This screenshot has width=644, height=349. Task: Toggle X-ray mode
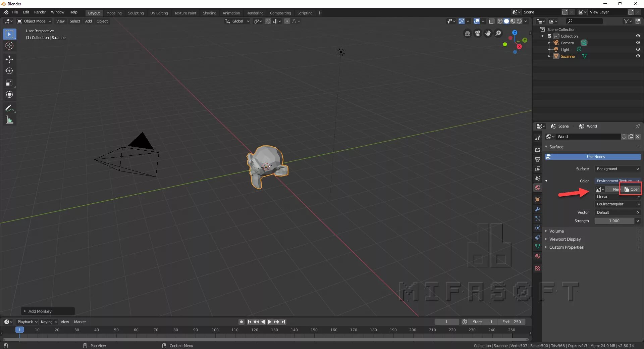click(492, 21)
